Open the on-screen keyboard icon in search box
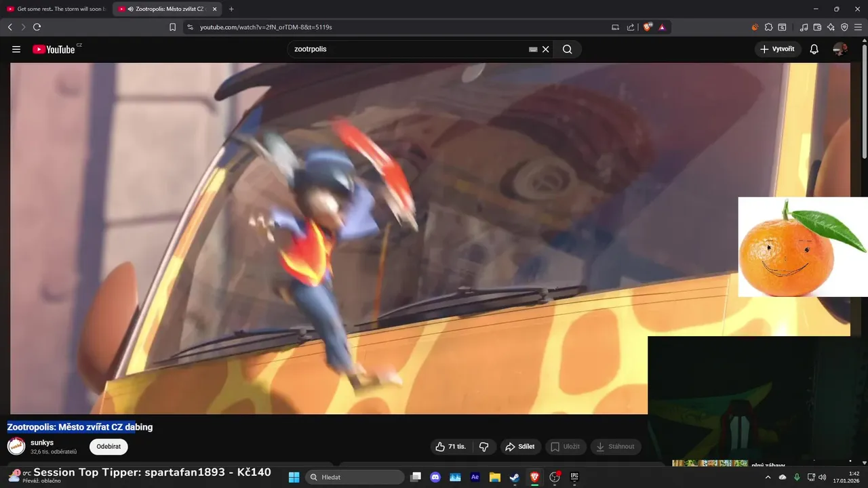 pyautogui.click(x=533, y=49)
